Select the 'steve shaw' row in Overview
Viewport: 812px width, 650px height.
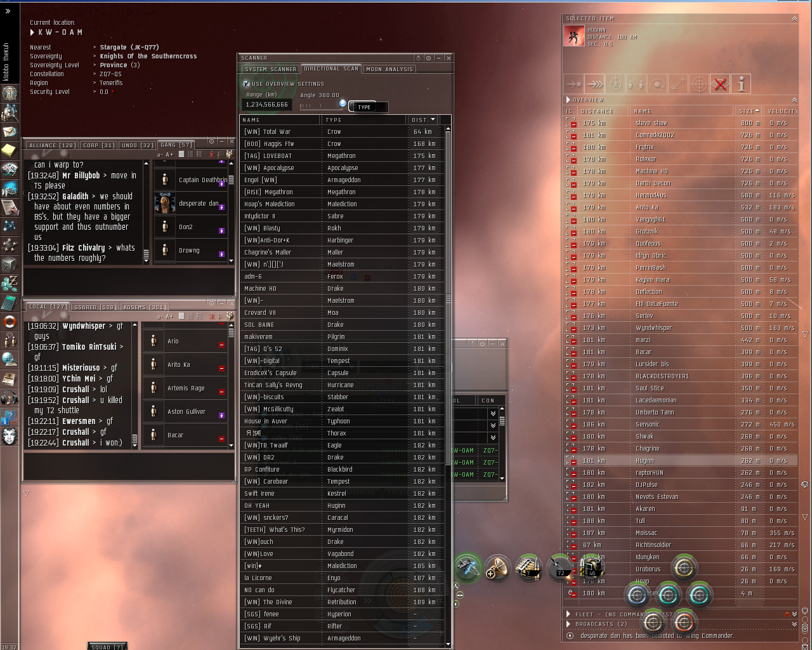pyautogui.click(x=681, y=123)
